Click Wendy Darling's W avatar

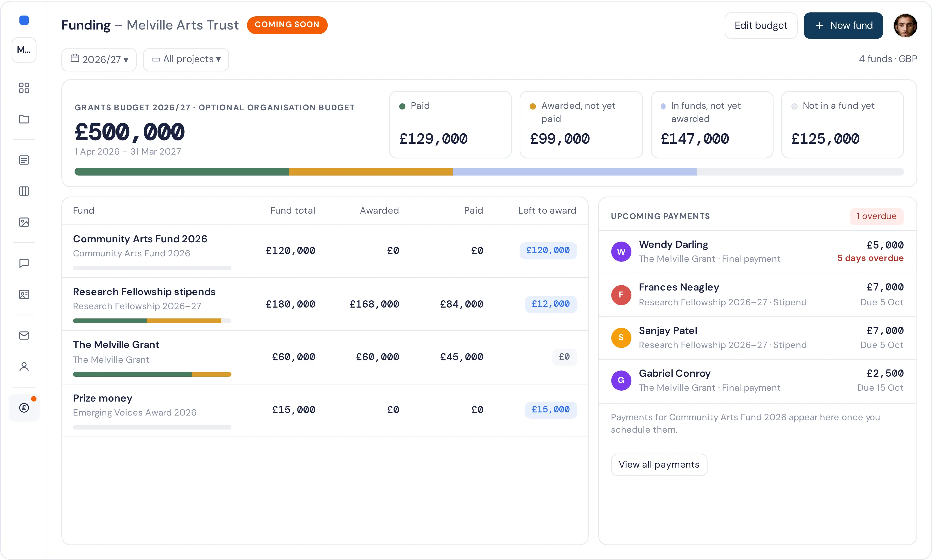(621, 252)
